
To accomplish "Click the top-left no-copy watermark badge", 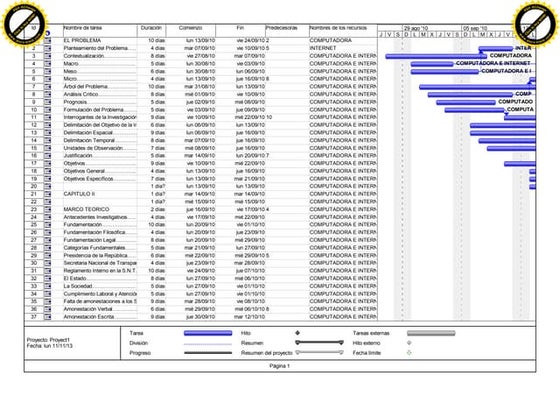I will tap(24, 24).
